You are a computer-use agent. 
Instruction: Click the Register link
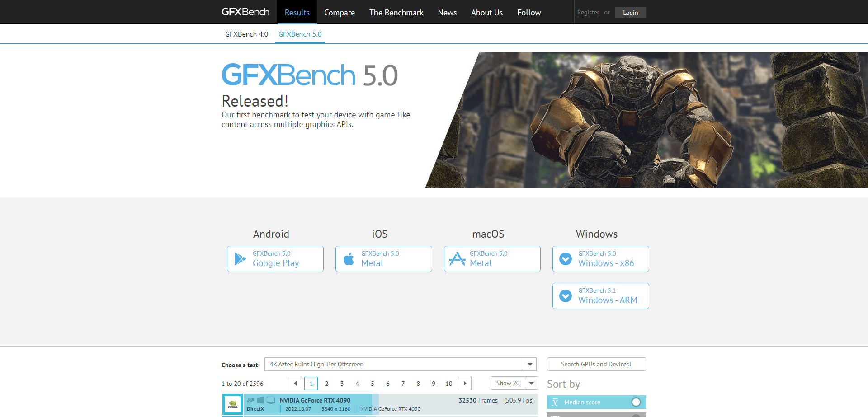pyautogui.click(x=588, y=12)
